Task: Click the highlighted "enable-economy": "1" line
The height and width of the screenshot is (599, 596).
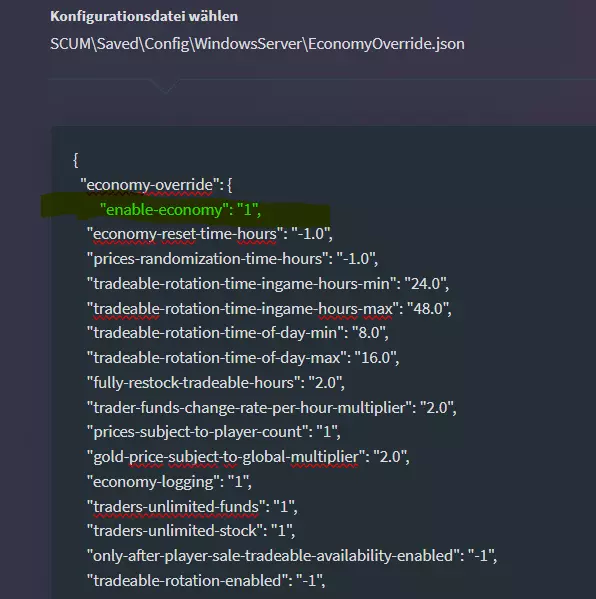Action: point(180,210)
